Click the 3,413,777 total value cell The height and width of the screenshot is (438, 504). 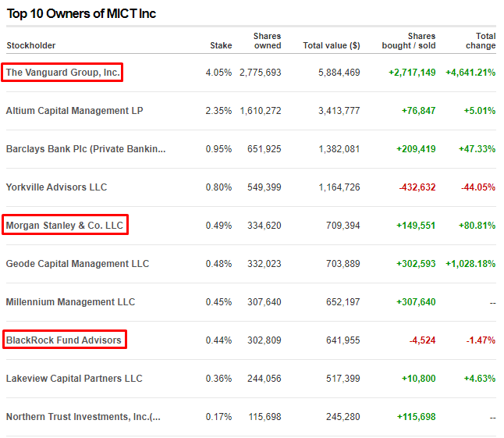pos(339,111)
